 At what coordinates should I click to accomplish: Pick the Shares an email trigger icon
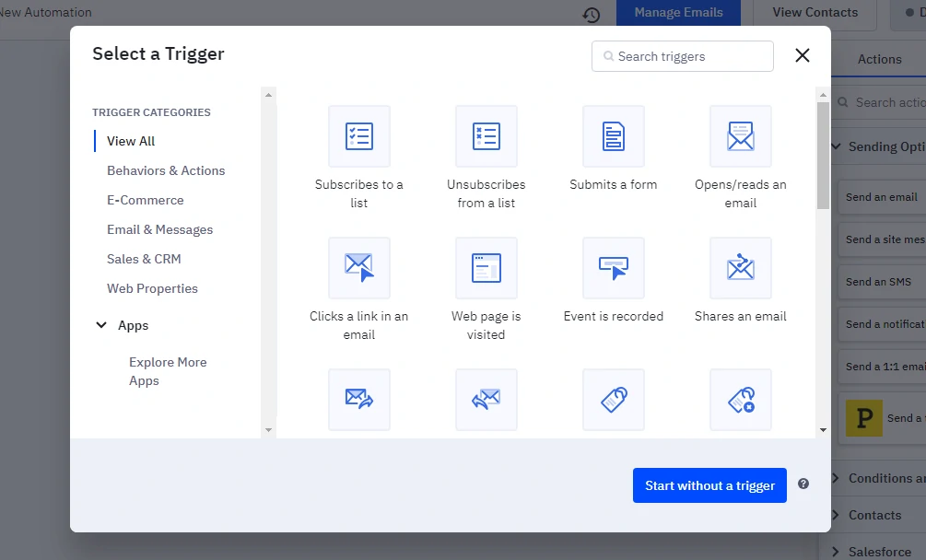741,268
